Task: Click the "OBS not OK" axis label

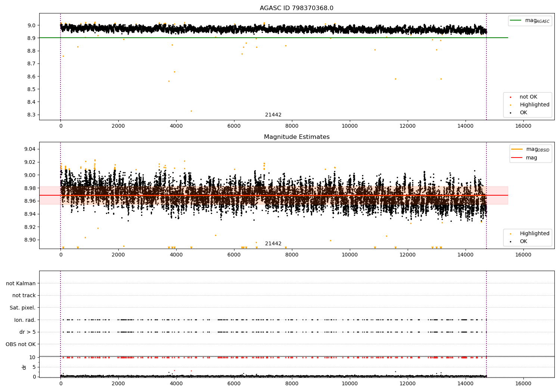Action: 21,344
